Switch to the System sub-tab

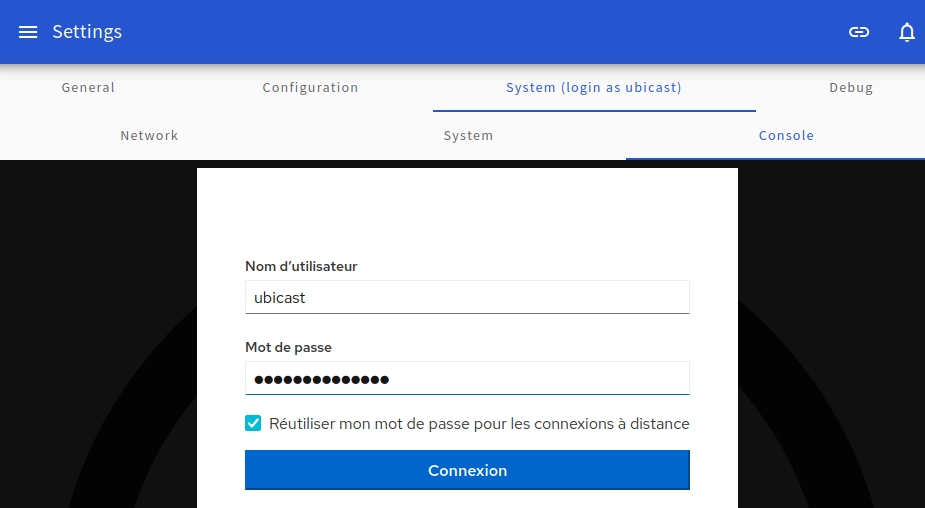click(468, 135)
